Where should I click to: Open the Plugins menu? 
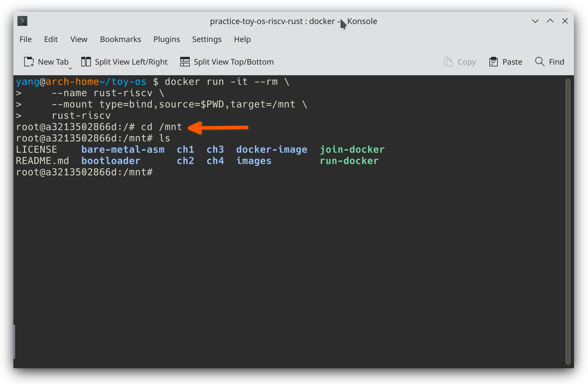(167, 39)
